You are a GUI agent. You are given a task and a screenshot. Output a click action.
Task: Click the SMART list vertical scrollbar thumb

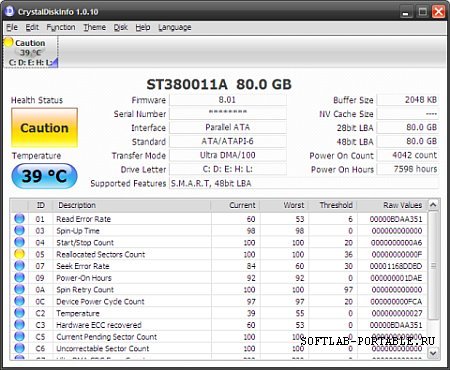point(433,266)
